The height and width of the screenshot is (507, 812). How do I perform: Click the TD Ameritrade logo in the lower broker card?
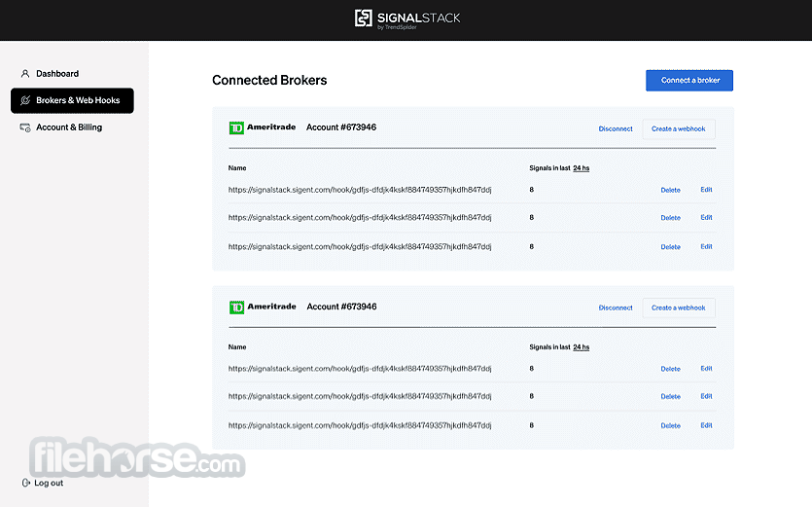pos(263,307)
